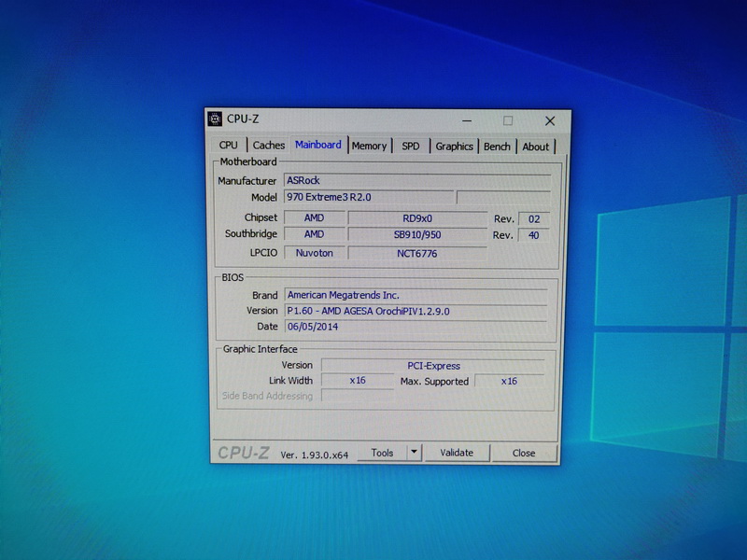The image size is (747, 560).
Task: Click the Chipset vendor field AMD
Action: (x=315, y=217)
